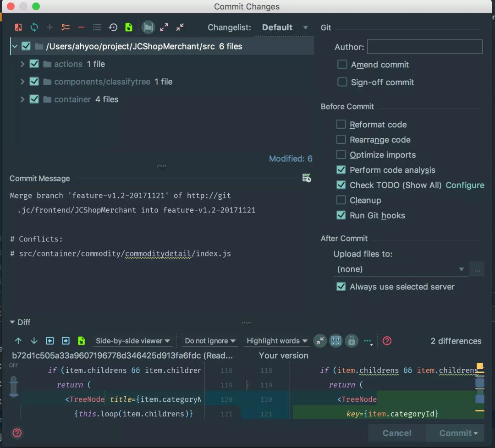Uncheck Perform code analysis
Viewport: 495px width, 448px height.
coord(341,170)
